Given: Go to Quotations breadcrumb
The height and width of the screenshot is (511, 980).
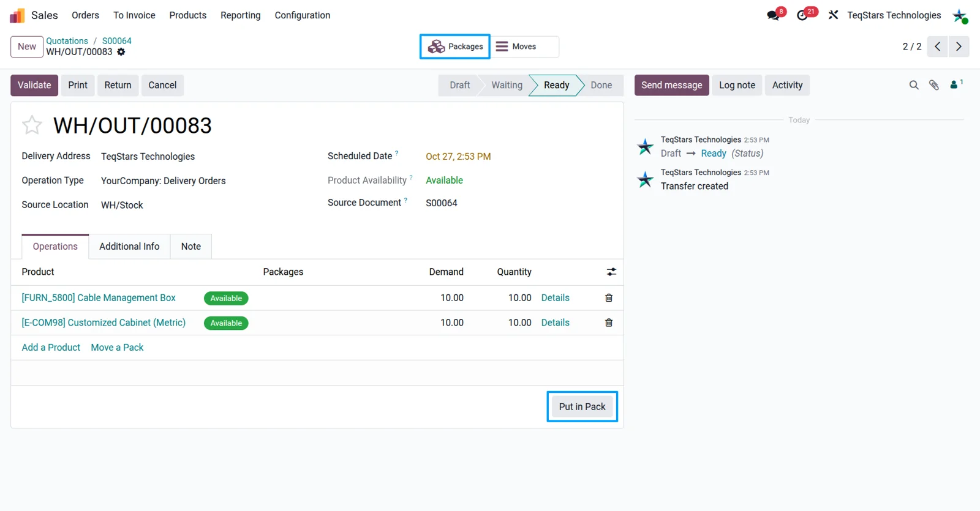Looking at the screenshot, I should [x=67, y=41].
